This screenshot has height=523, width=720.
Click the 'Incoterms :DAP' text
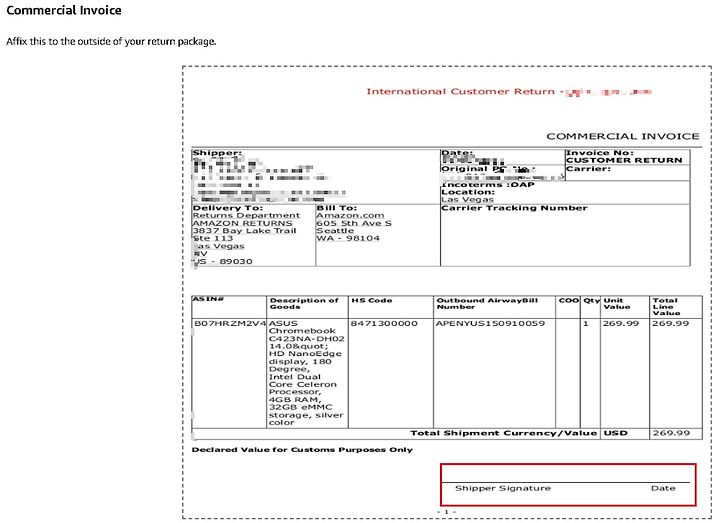point(488,185)
